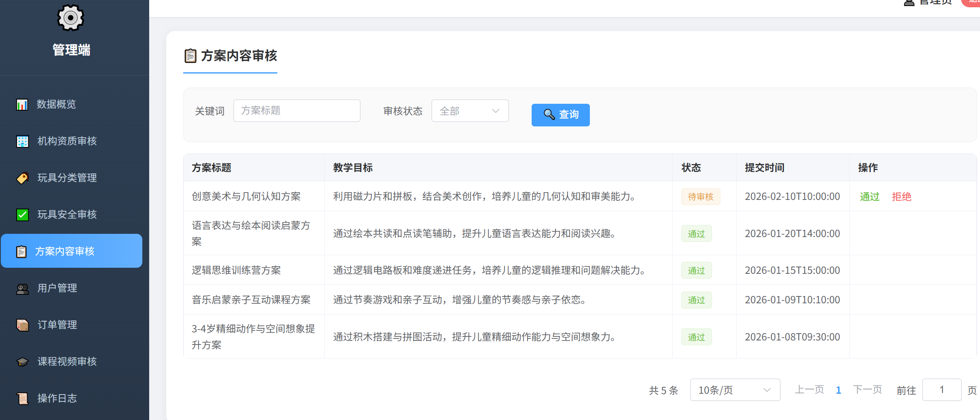The height and width of the screenshot is (420, 980).
Task: Click 通过 tag for 语言表达与绘本阅读启蒙方案
Action: [696, 233]
